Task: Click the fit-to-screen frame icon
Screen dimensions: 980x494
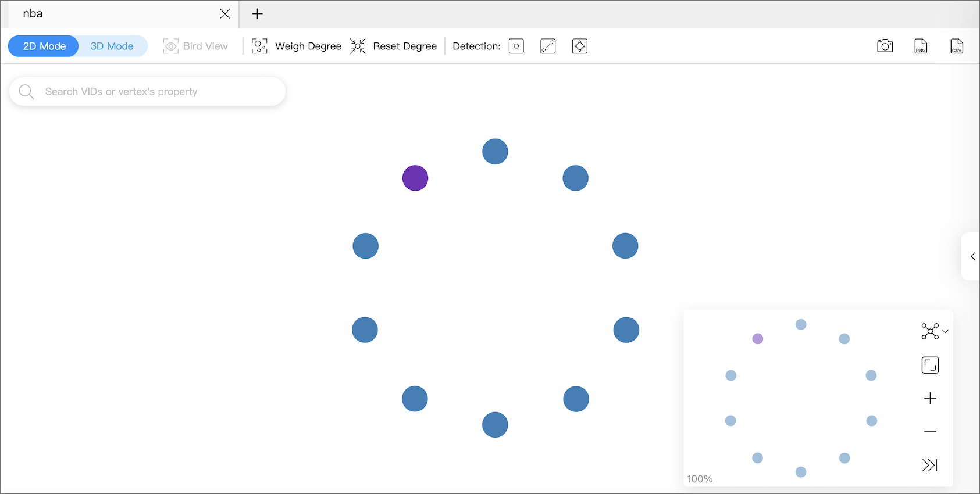Action: [x=930, y=365]
